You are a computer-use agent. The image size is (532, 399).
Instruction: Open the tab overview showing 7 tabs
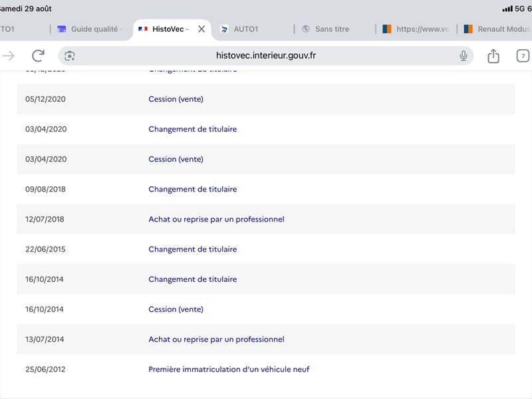(x=523, y=56)
